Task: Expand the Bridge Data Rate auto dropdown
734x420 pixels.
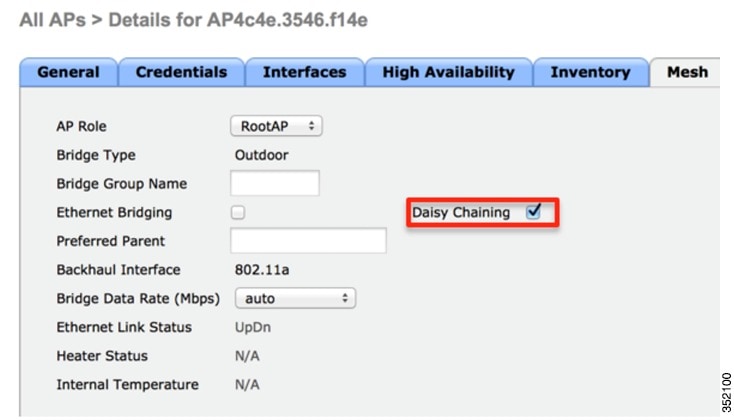Action: coord(295,298)
